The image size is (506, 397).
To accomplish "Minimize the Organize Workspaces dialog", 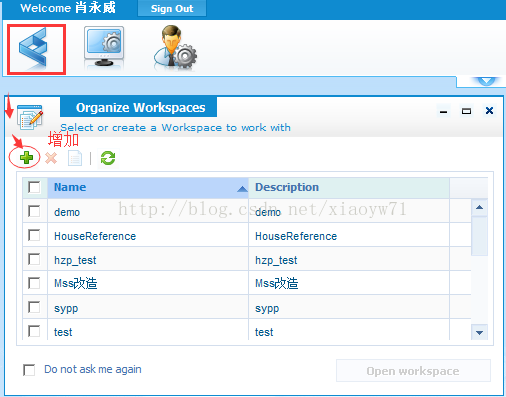I will 443,111.
